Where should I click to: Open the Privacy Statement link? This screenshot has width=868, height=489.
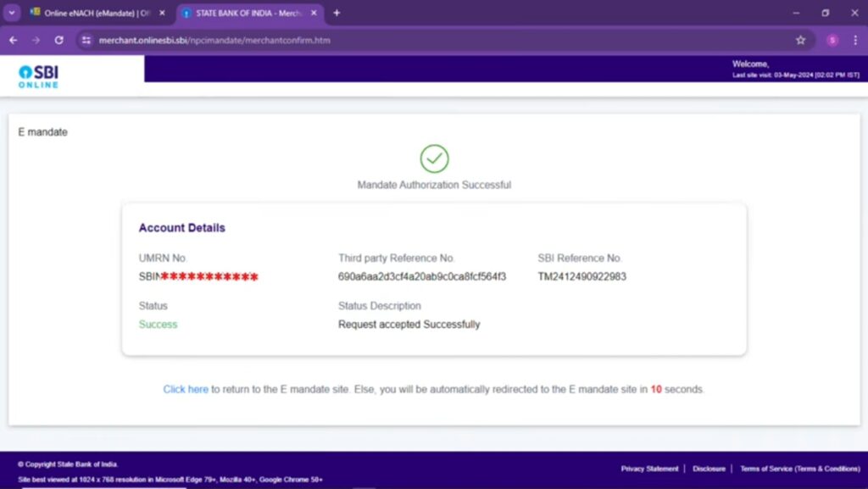point(649,469)
